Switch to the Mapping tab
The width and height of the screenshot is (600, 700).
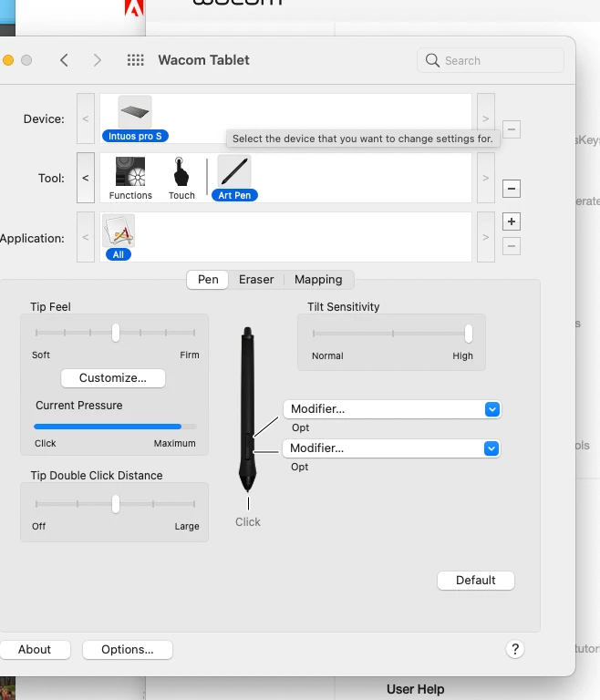(318, 280)
